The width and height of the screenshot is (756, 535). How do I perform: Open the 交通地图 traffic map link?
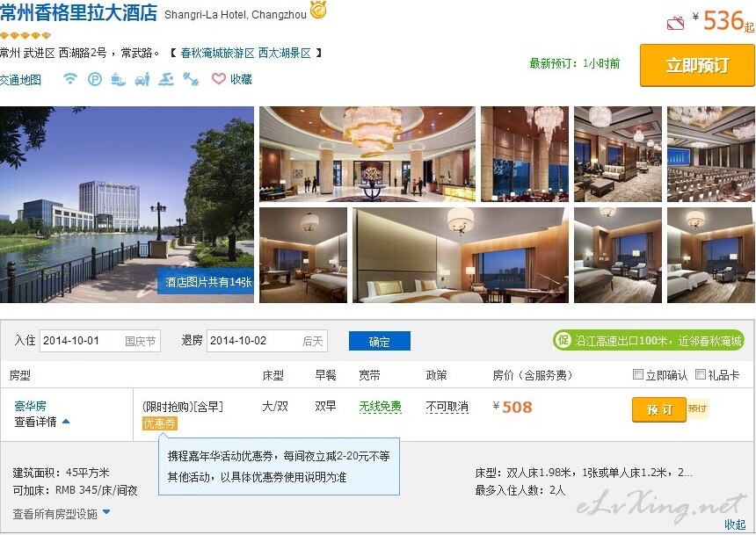[x=20, y=80]
